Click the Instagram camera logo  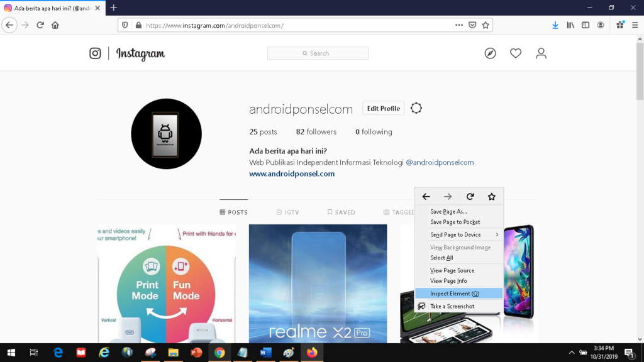click(95, 53)
